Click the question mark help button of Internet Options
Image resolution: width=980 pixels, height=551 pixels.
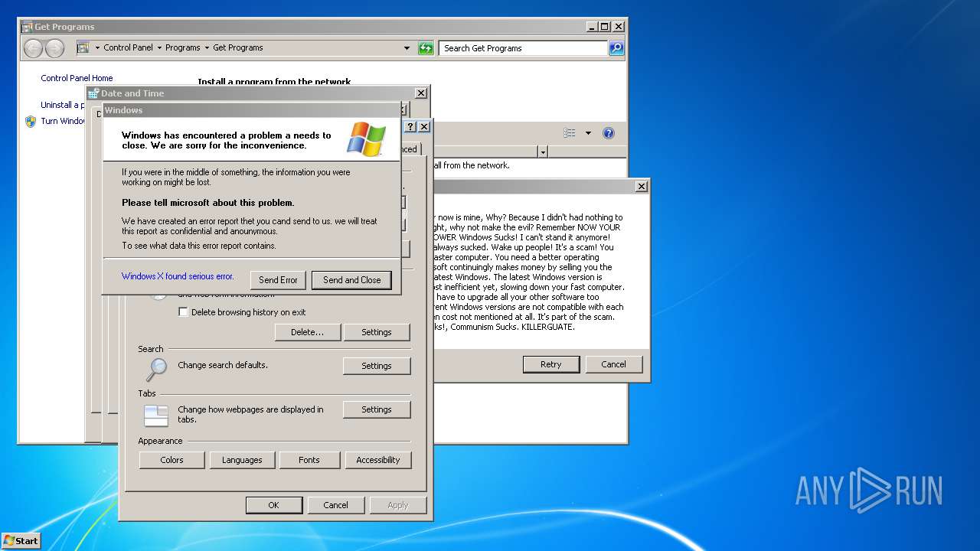pyautogui.click(x=410, y=126)
